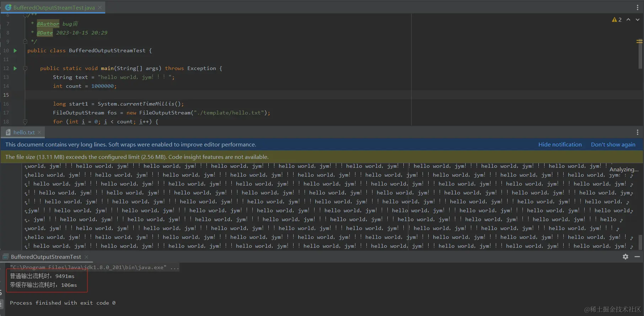Select the BufferedOutputStreamTest run console tab
This screenshot has height=316, width=644.
click(x=46, y=257)
